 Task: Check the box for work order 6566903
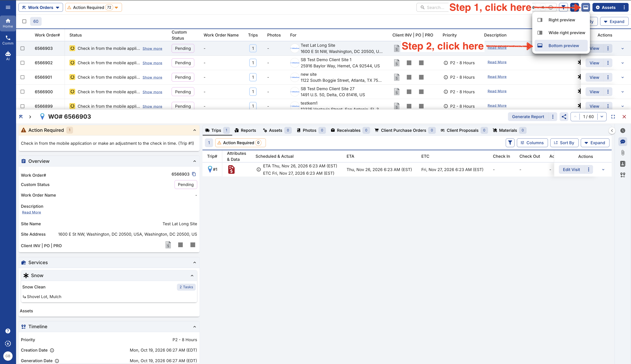22,48
